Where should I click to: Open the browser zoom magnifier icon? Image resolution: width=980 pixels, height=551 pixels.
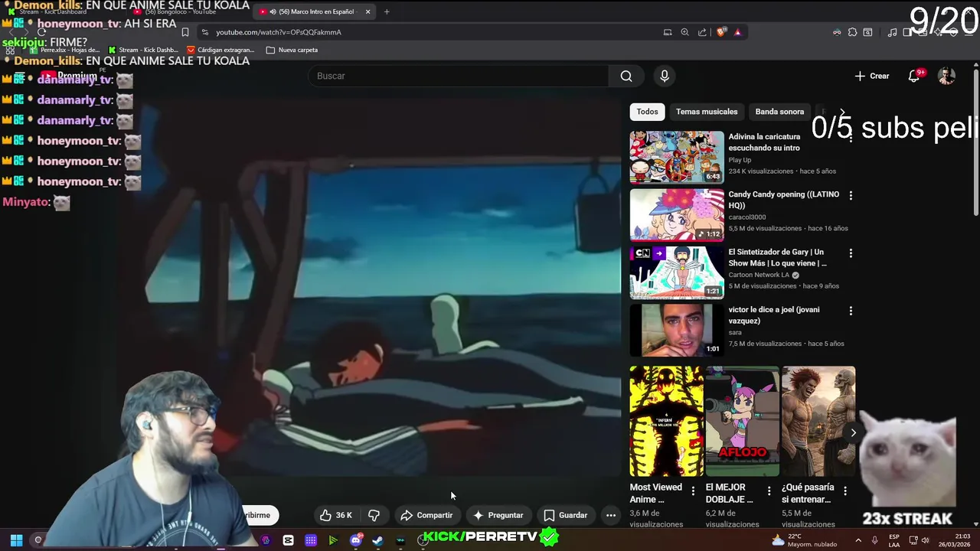click(685, 32)
